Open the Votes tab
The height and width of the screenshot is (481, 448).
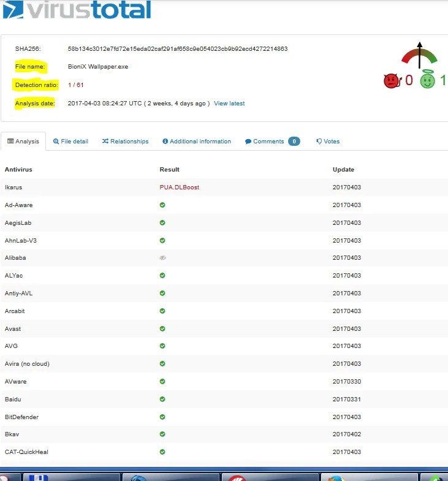coord(328,142)
